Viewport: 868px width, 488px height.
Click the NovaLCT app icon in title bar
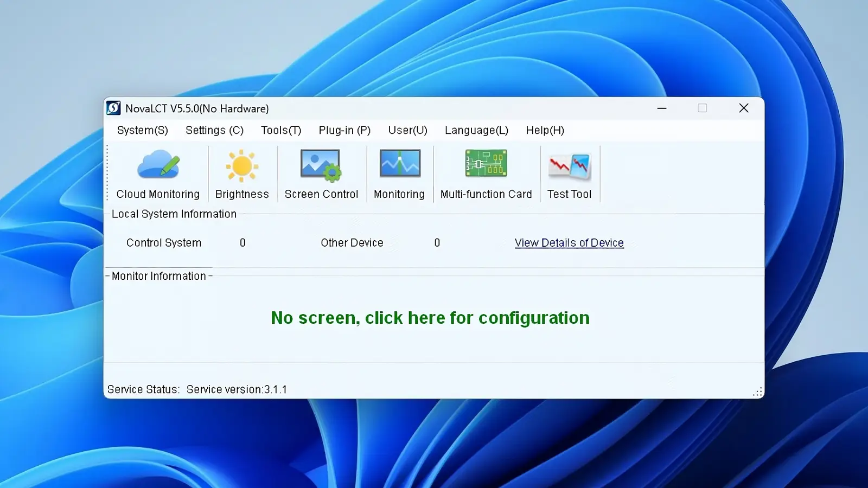tap(113, 108)
